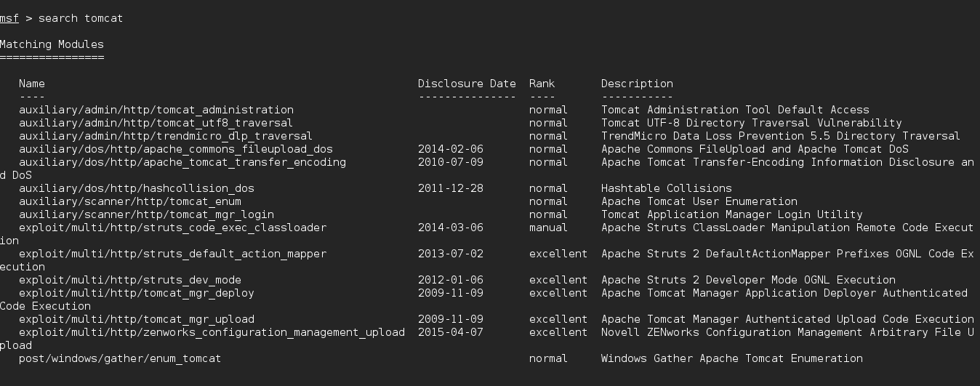The height and width of the screenshot is (386, 980).
Task: Select the tomcat_utf8_traversal module path
Action: [156, 123]
